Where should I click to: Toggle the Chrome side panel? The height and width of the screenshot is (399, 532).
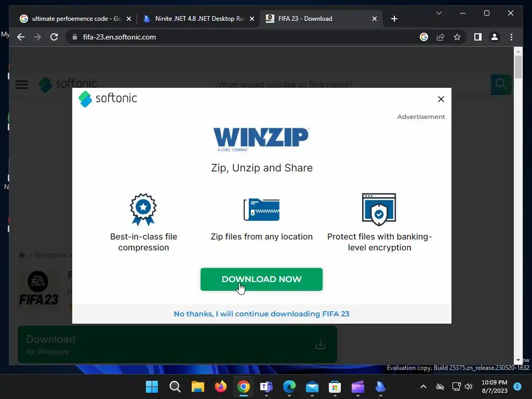coord(478,37)
